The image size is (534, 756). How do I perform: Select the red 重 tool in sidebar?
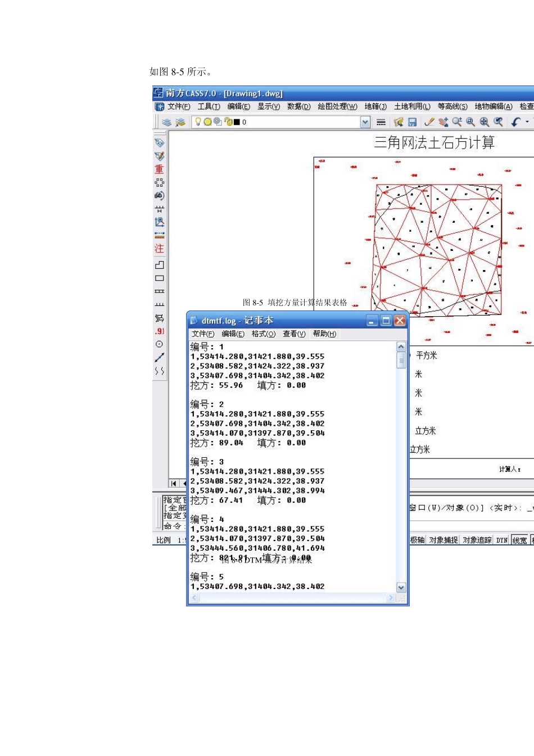pos(160,169)
